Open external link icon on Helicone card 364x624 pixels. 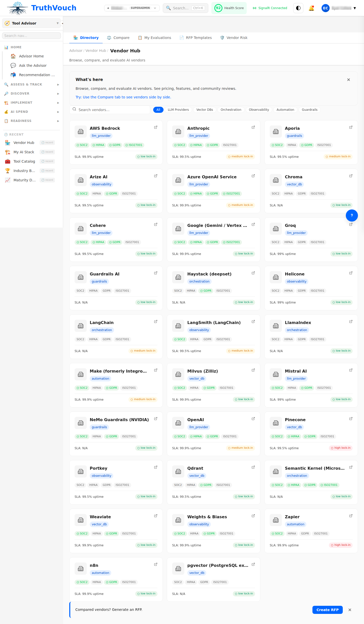click(x=351, y=273)
